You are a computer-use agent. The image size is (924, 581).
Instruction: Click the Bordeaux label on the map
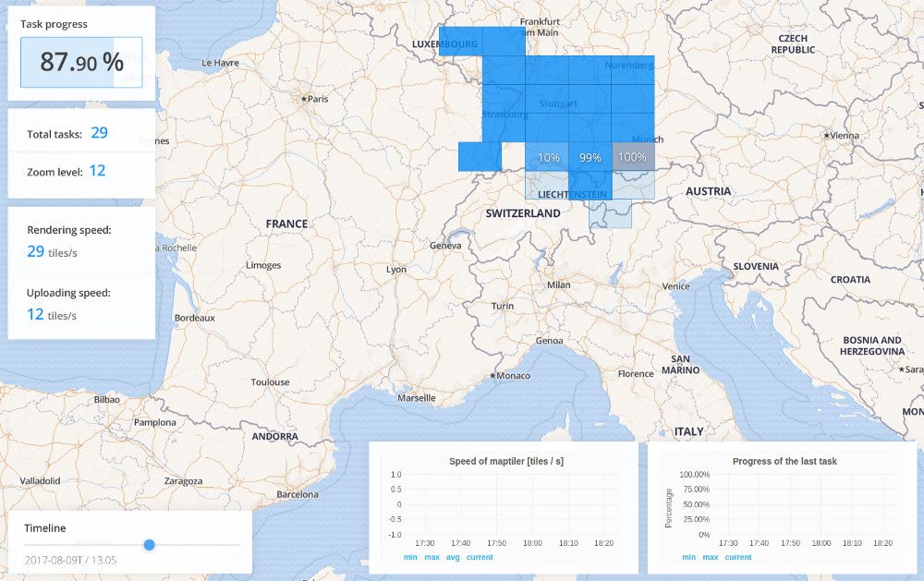coord(194,318)
